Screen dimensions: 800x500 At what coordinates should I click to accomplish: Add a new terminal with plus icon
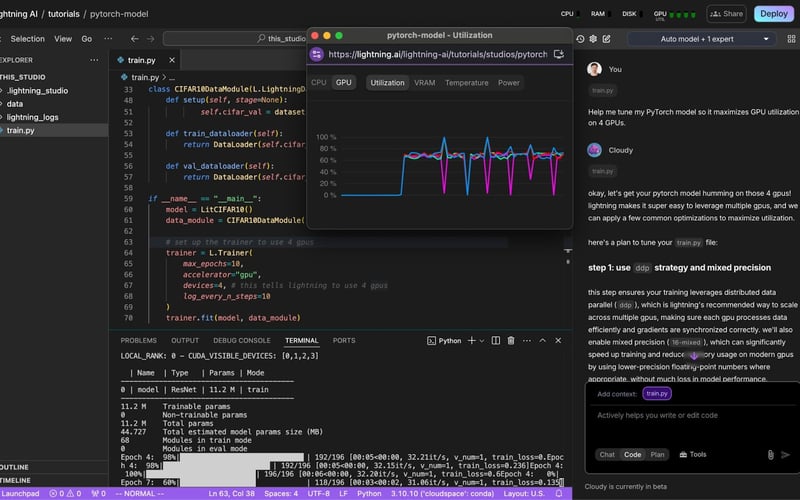[x=471, y=340]
